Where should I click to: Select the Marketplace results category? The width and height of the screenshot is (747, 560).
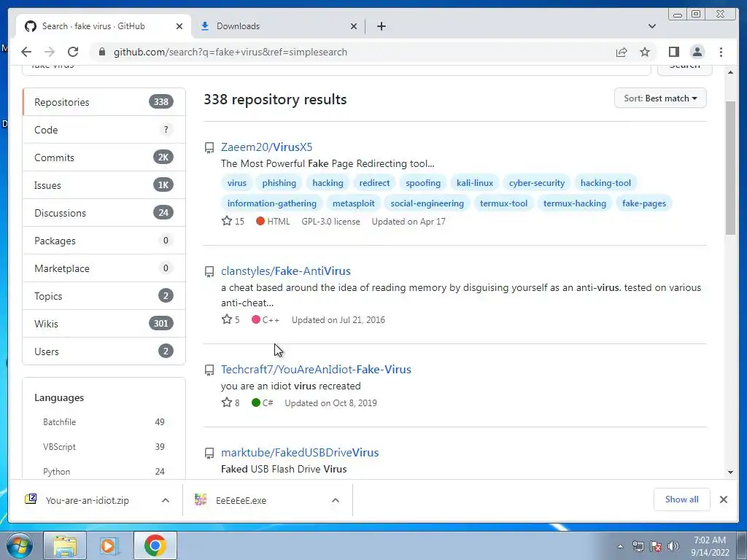coord(104,268)
